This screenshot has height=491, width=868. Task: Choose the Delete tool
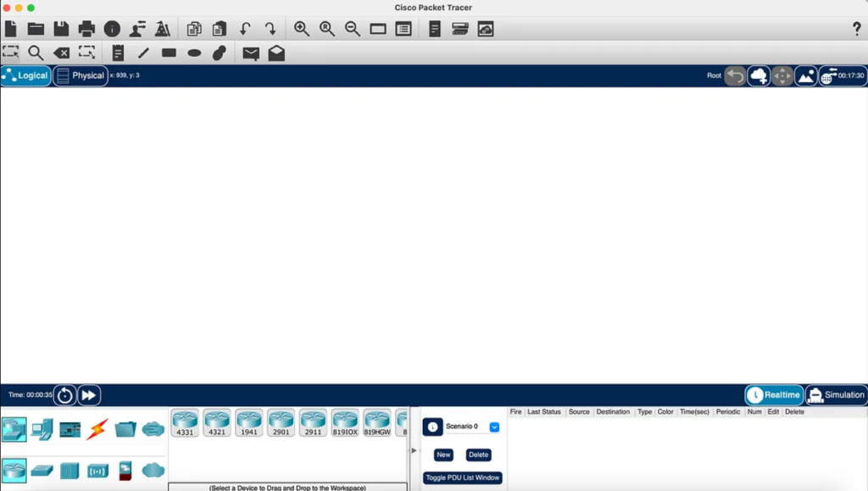(x=61, y=53)
